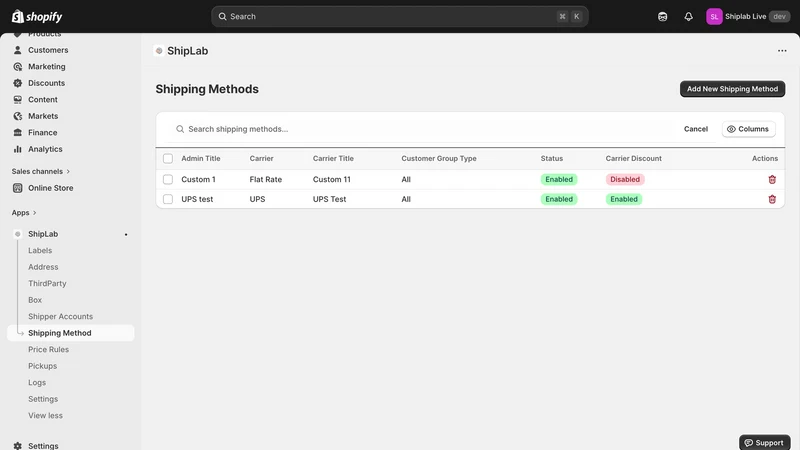
Task: Open ThirdParty in ShipLab menu
Action: tap(47, 283)
